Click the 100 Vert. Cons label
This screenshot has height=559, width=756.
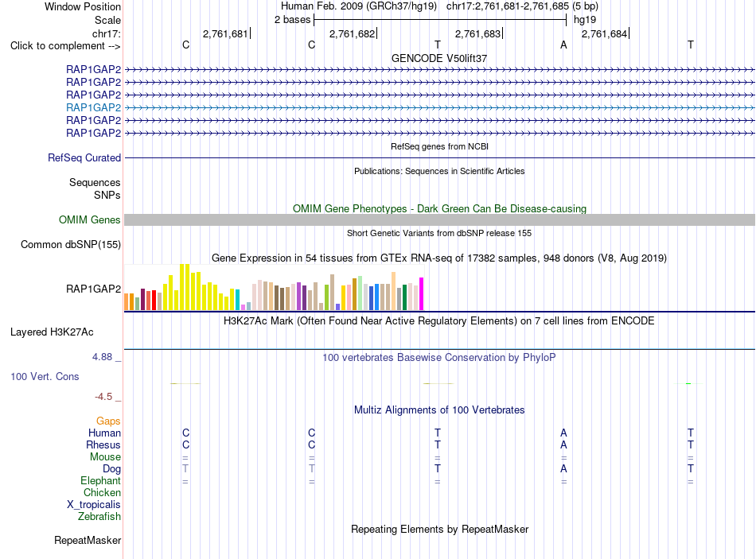pos(45,376)
